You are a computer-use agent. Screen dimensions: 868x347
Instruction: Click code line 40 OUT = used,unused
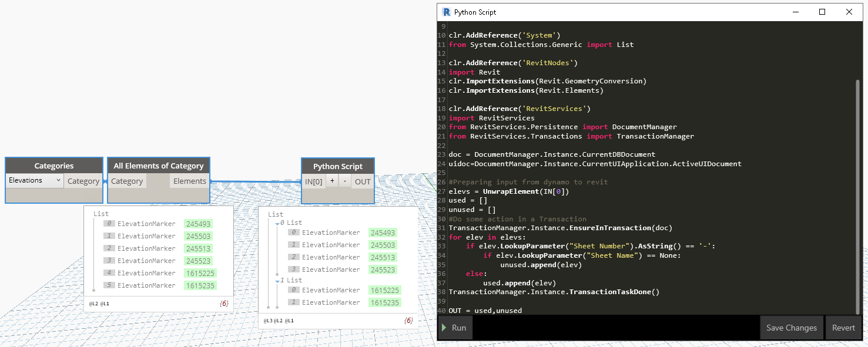pyautogui.click(x=485, y=311)
